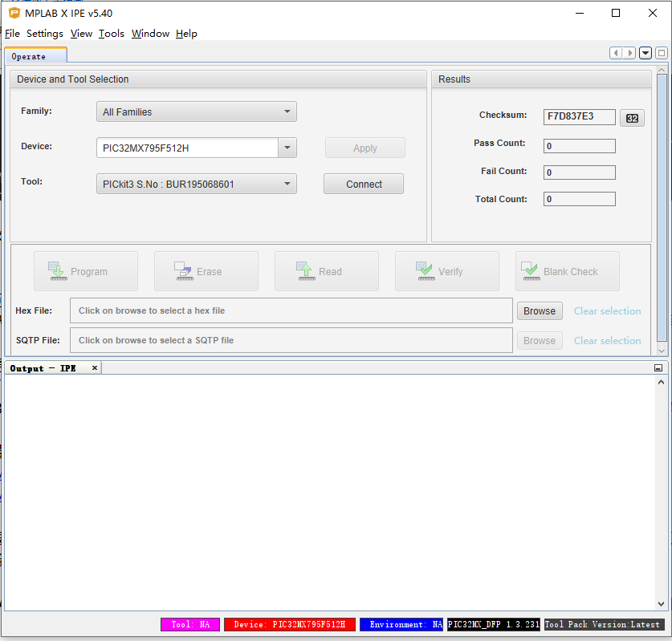Click Output panel scroll up arrow
672x641 pixels.
click(x=661, y=382)
